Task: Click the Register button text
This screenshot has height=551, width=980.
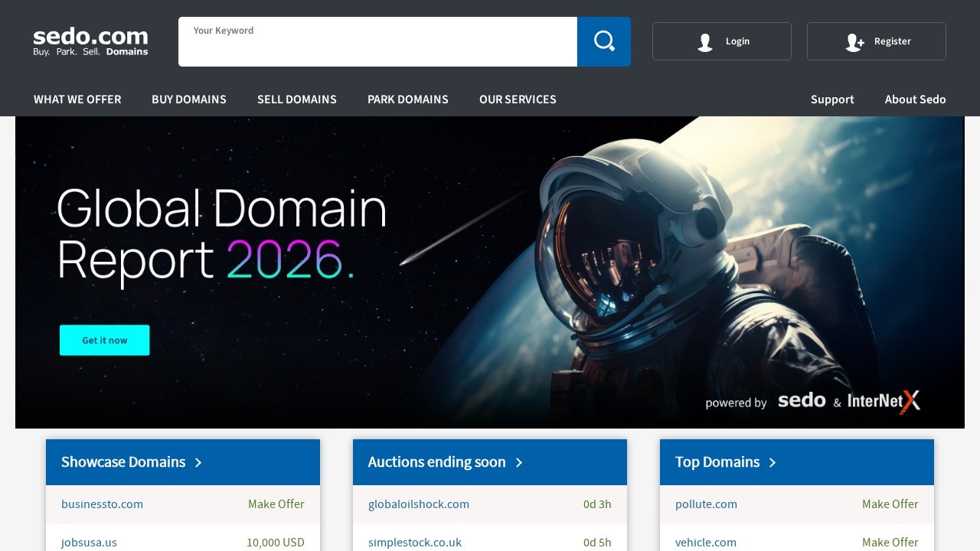Action: point(893,41)
